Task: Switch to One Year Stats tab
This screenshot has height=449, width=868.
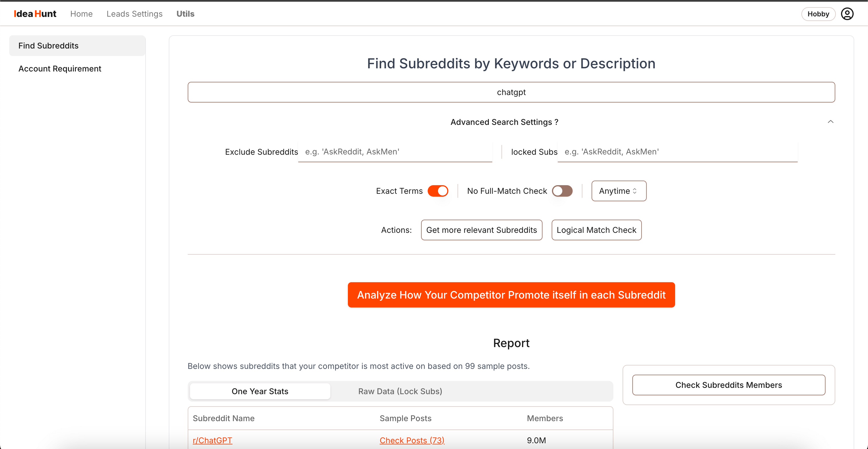Action: (x=260, y=391)
